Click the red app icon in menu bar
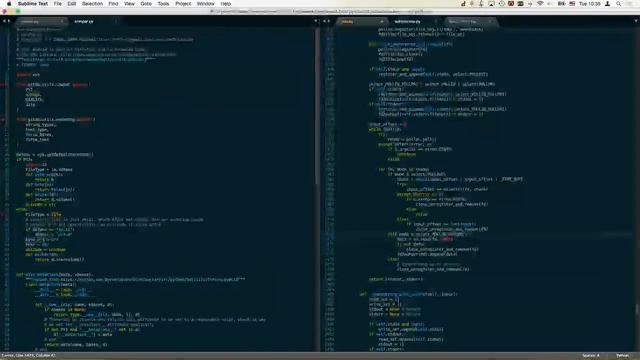The height and width of the screenshot is (360, 640). (511, 4)
